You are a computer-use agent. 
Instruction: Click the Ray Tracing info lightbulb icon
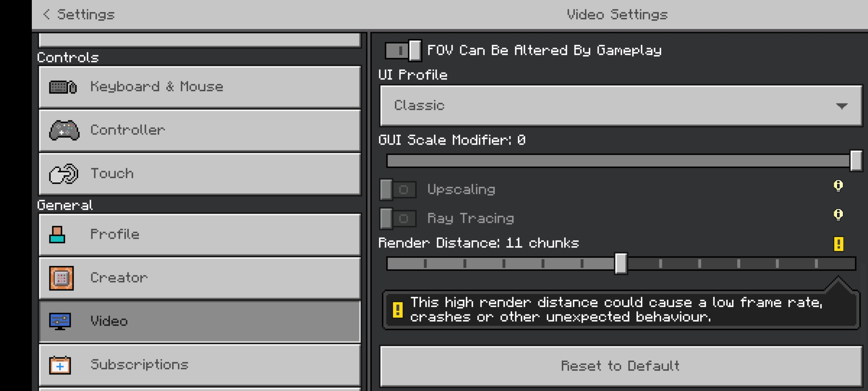(x=838, y=215)
